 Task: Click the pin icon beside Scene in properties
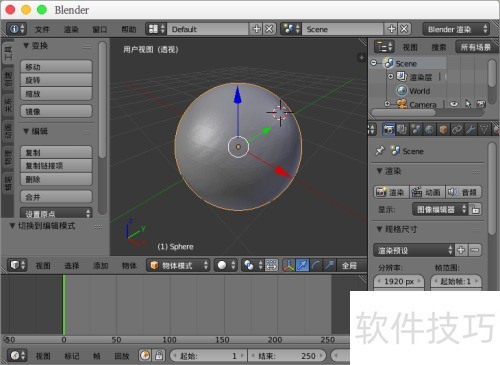coord(380,151)
